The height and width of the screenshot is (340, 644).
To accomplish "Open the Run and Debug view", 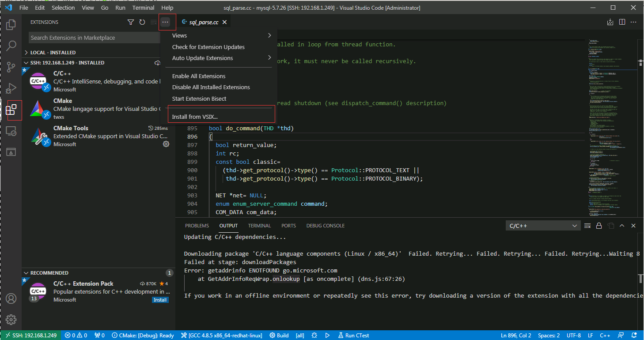I will click(x=11, y=88).
